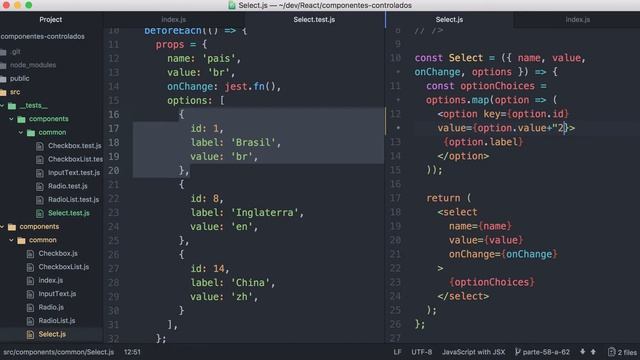Screen dimensions: 640x360
Task: Select componentes-controlados project root
Action: point(42,36)
